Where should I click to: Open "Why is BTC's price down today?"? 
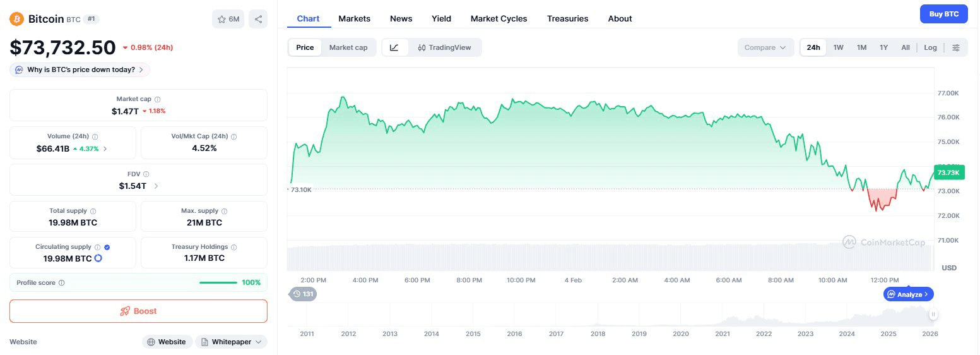point(80,69)
